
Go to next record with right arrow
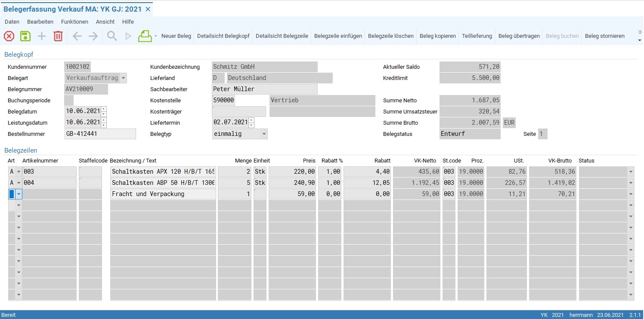93,36
